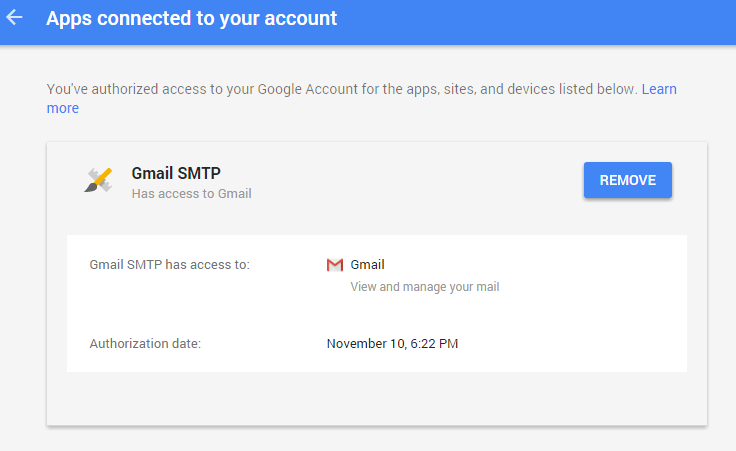Click the words "Google Account" in the intro text

pos(307,89)
